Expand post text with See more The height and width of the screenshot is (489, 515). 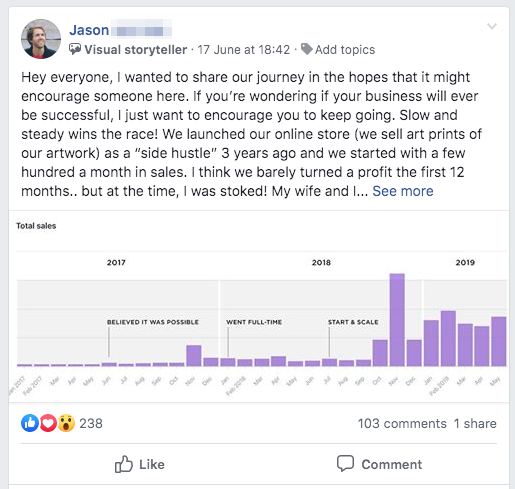click(x=403, y=191)
